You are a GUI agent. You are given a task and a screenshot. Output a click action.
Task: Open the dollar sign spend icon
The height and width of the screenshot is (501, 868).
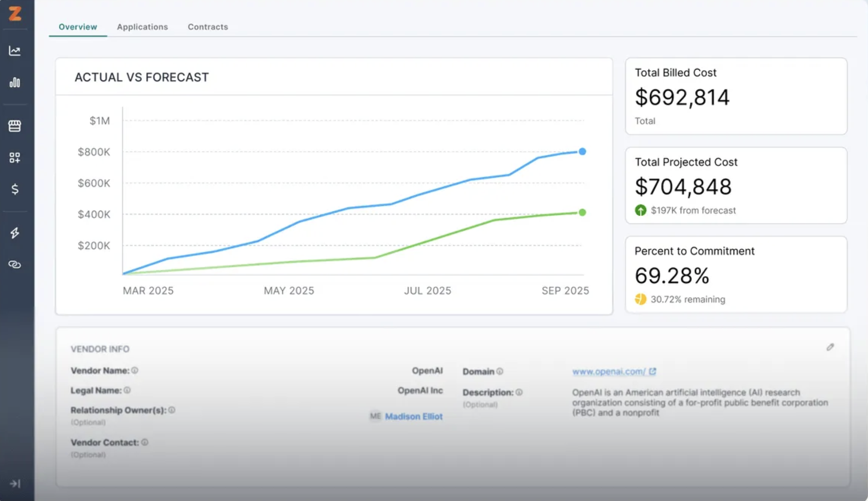pyautogui.click(x=15, y=189)
